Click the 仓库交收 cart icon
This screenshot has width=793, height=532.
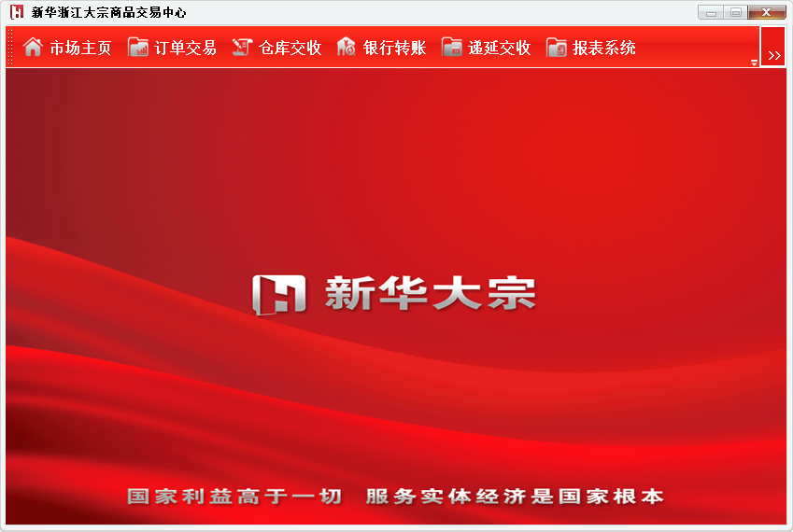(242, 47)
